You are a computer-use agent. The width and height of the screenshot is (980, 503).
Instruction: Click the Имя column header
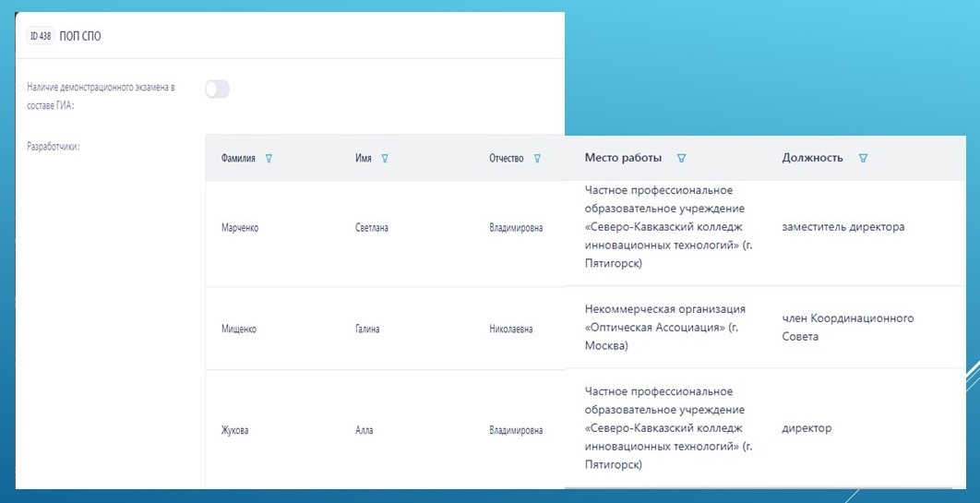coord(364,159)
